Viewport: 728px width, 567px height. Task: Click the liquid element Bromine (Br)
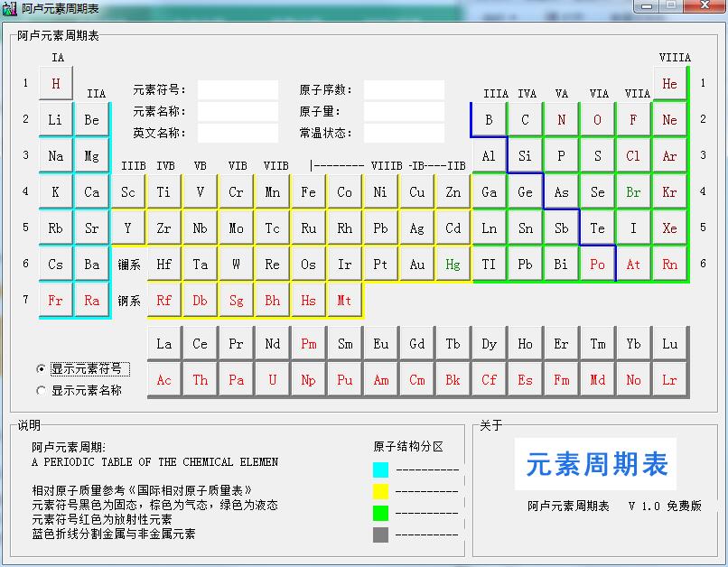click(633, 191)
